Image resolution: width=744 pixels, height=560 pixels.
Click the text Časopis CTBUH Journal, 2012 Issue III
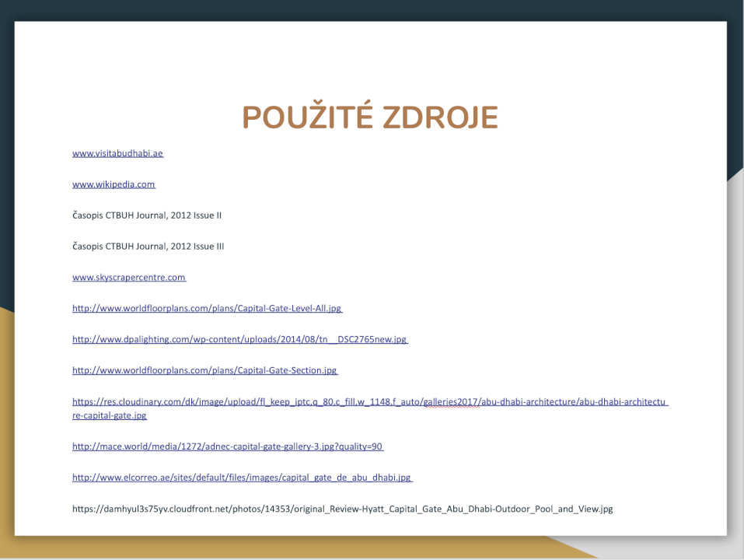(x=148, y=247)
